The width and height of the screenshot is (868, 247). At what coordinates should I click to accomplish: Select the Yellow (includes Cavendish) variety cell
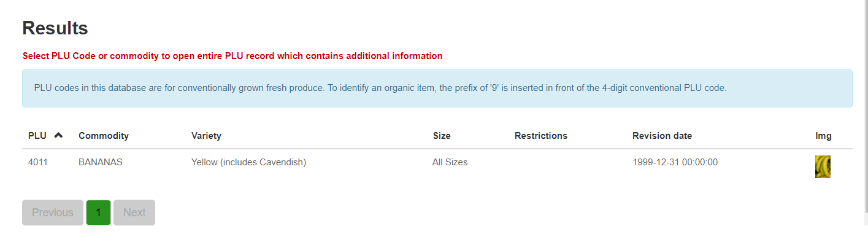248,162
